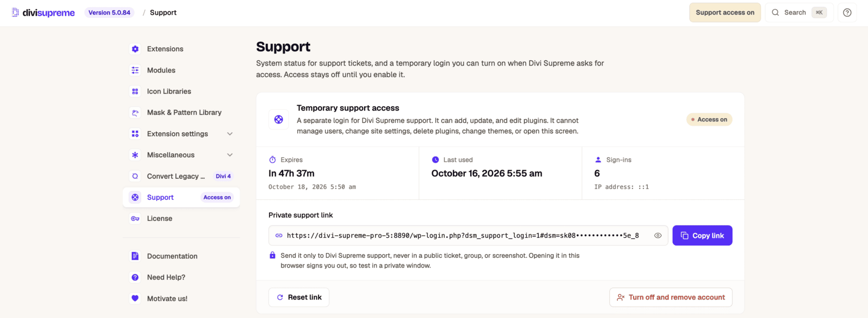Click the link chain icon in URL field
This screenshot has height=318, width=868.
279,236
